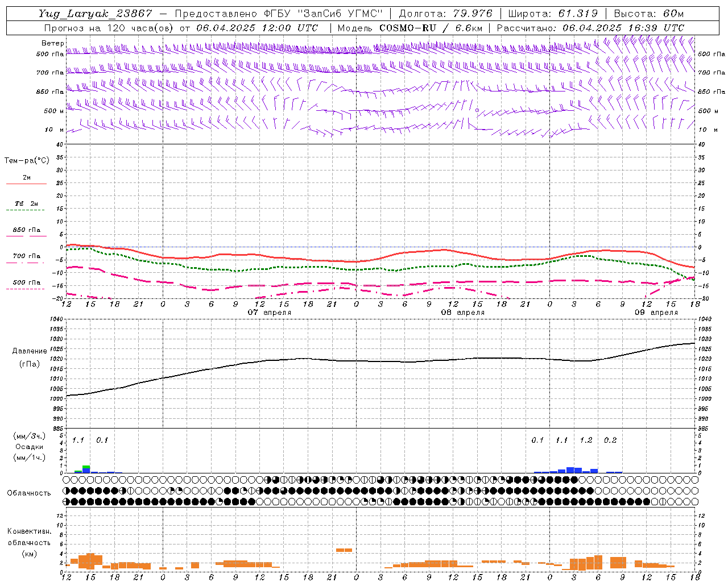This screenshot has height=582, width=728.
Task: Click "Рассчитано: 06.04.2025 16:39 UTC" text
Action: click(590, 28)
